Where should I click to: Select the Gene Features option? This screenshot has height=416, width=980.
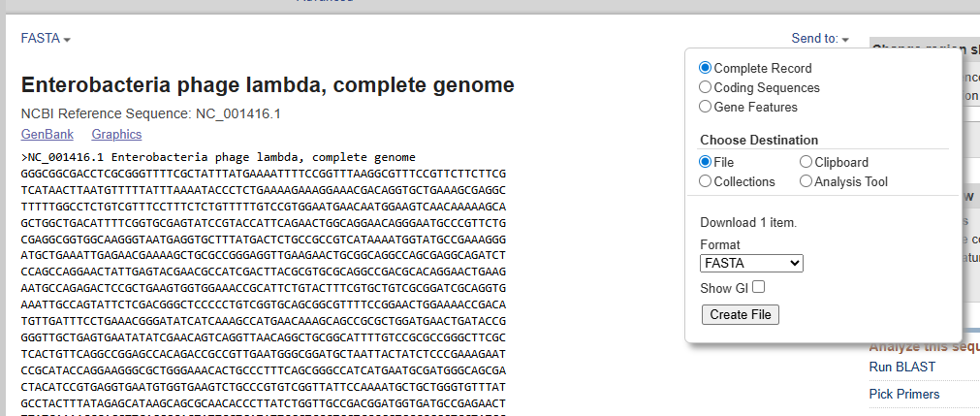706,108
